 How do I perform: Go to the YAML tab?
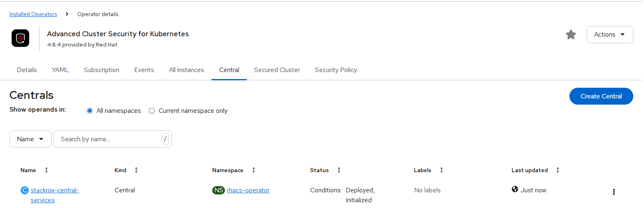(60, 70)
